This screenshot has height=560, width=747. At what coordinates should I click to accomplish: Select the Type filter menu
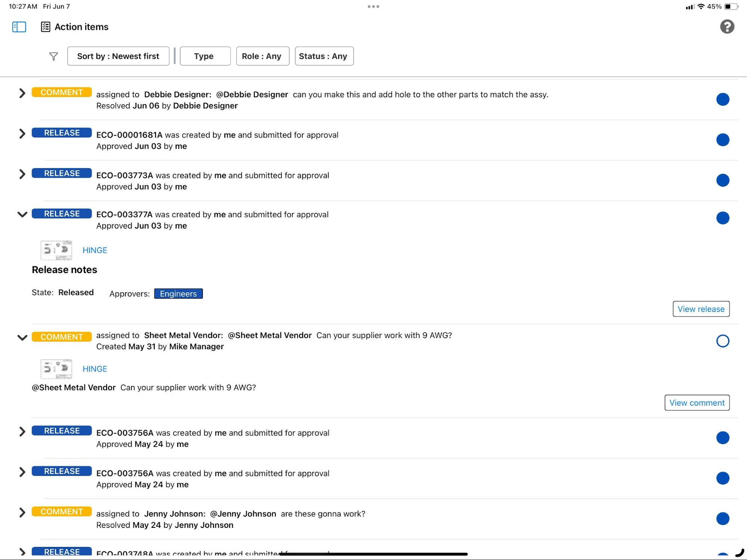tap(204, 55)
